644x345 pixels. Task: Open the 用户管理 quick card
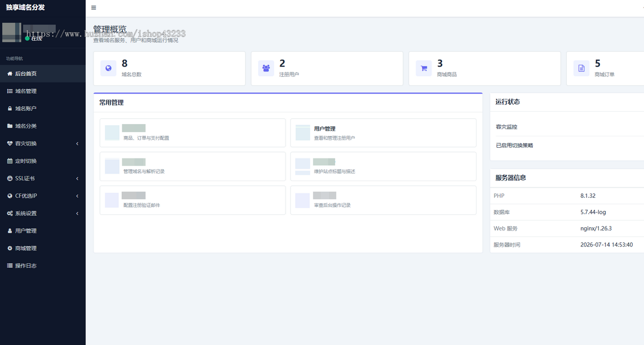383,133
